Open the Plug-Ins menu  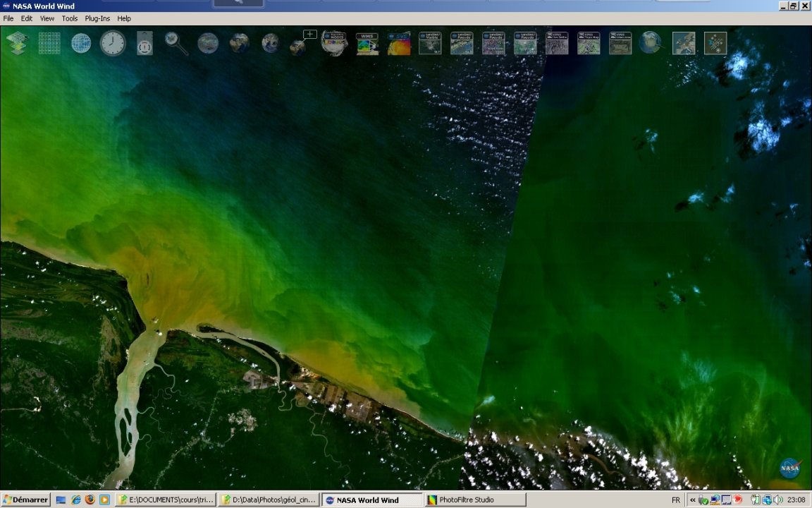point(97,18)
